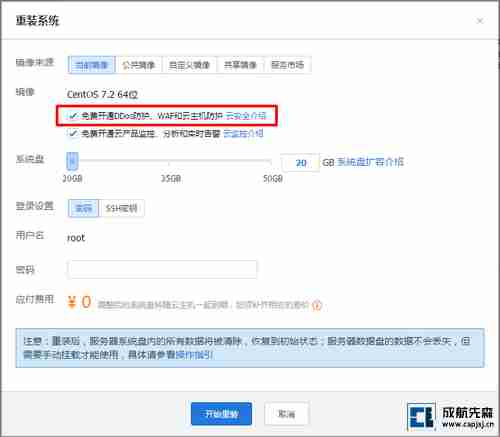
Task: Choose SSH密钥 as the login method
Action: (x=121, y=208)
